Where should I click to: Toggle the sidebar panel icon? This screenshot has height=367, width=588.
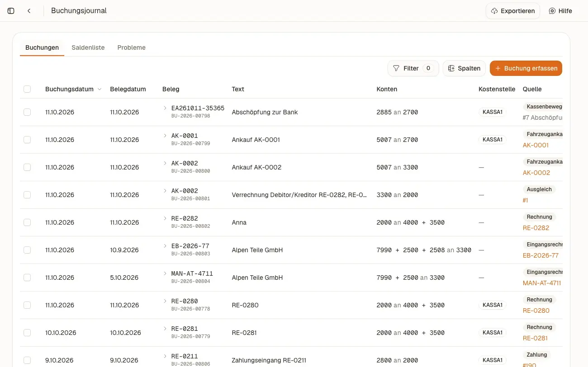[x=11, y=11]
